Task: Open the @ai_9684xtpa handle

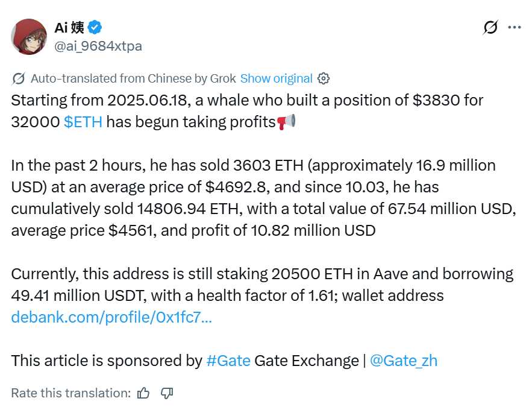Action: 98,46
